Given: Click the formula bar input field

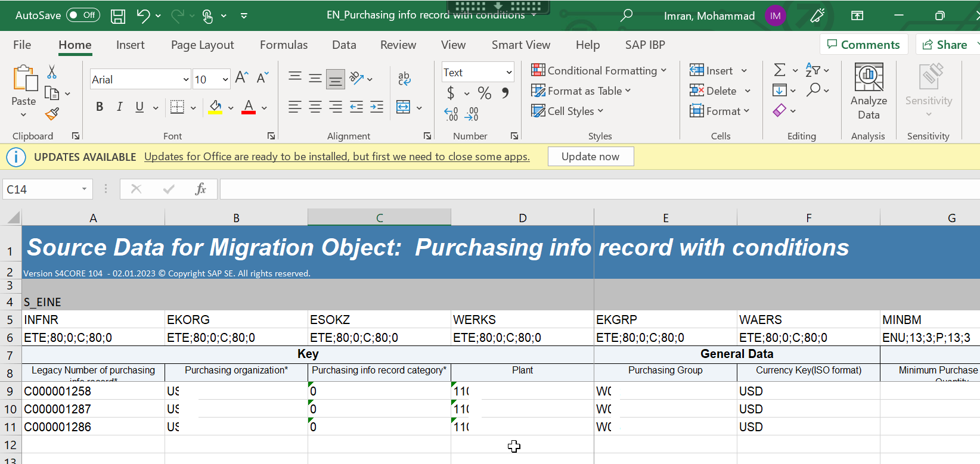Looking at the screenshot, I should [599, 189].
